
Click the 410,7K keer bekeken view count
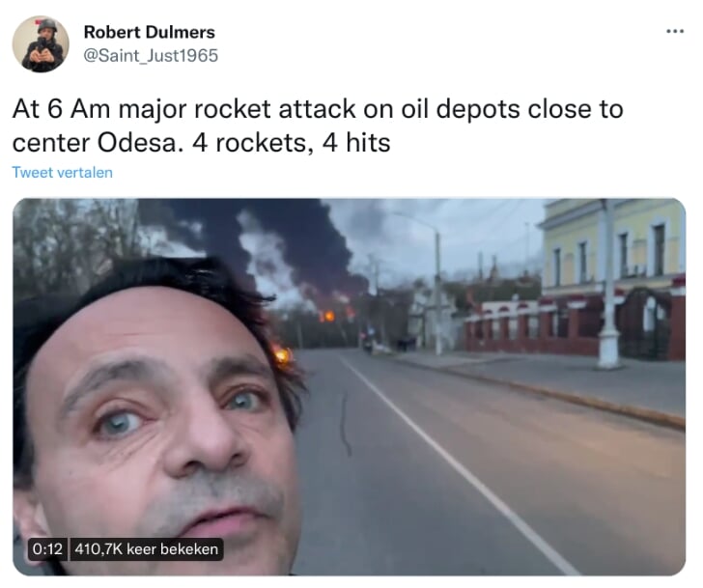(x=146, y=549)
